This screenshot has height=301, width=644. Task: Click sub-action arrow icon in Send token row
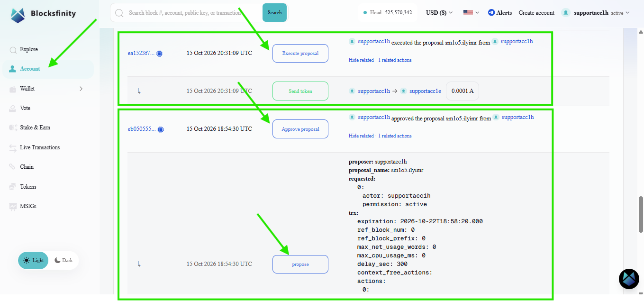pyautogui.click(x=139, y=91)
